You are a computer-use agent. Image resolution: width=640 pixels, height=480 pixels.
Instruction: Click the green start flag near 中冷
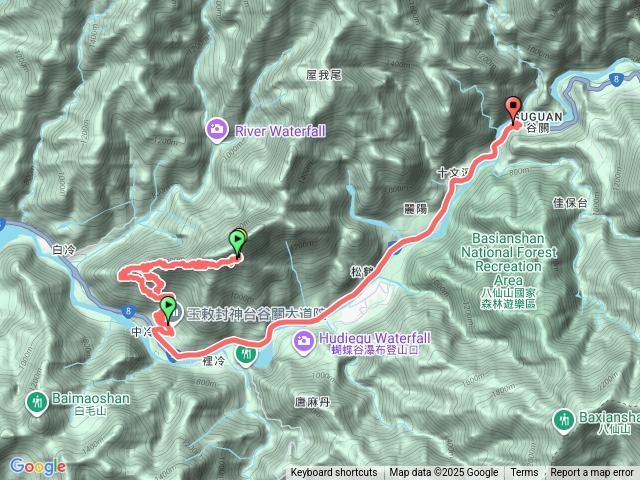[168, 310]
